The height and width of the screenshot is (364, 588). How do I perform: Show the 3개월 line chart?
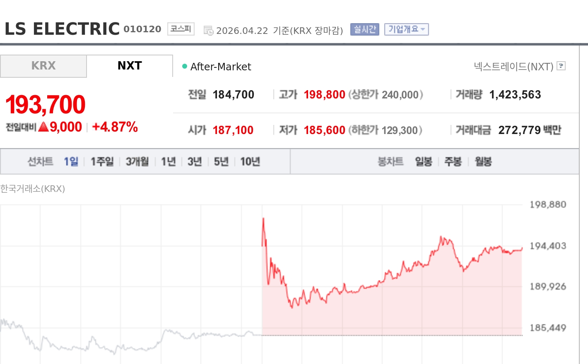(137, 161)
